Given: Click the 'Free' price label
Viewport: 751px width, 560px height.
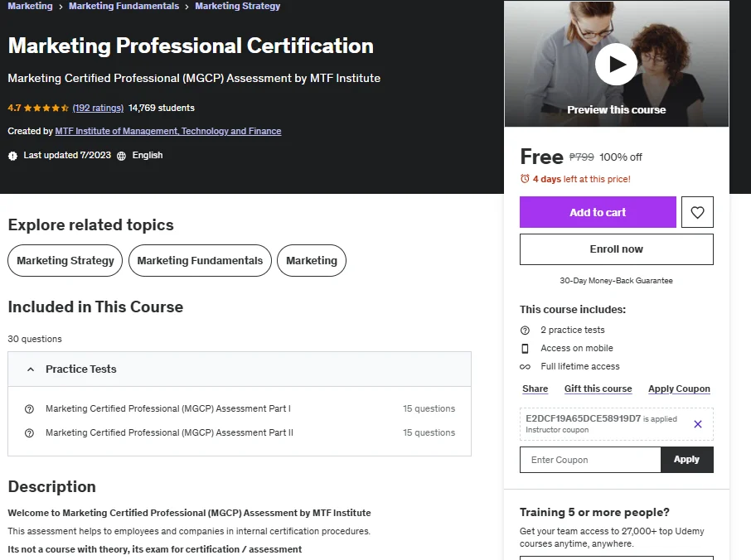Looking at the screenshot, I should click(x=541, y=157).
